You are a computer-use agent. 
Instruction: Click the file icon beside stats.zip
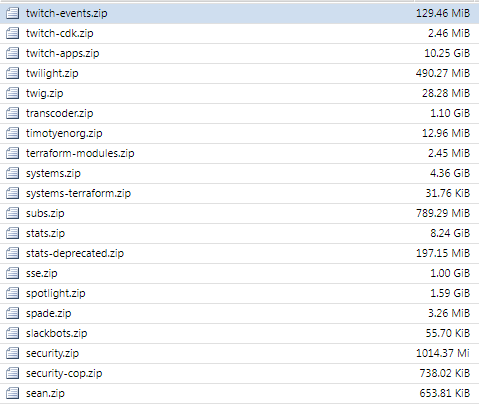12,233
